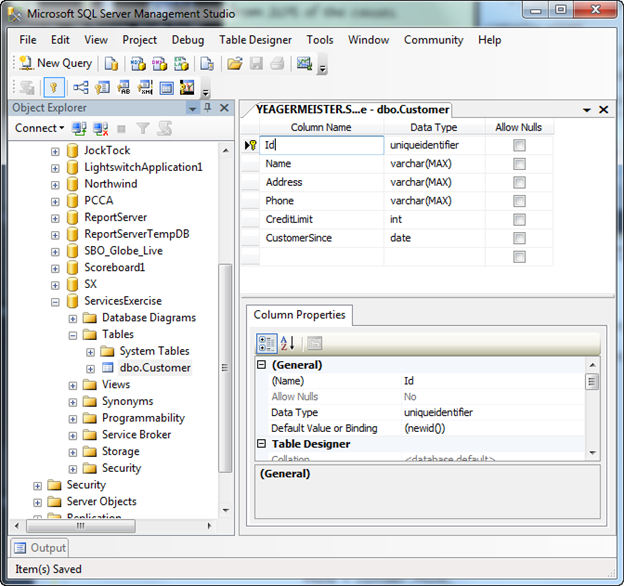This screenshot has height=586, width=624.
Task: Close the dbo.Customer designer tab
Action: pyautogui.click(x=603, y=110)
